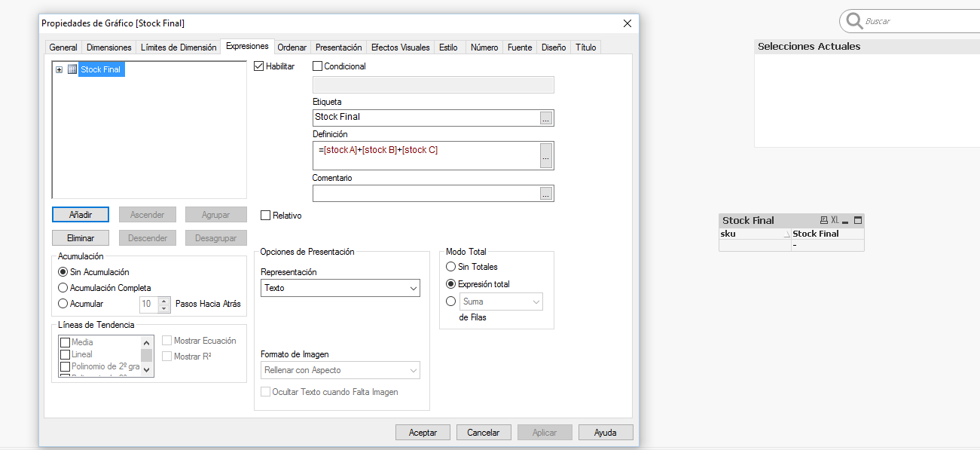The height and width of the screenshot is (450, 980).
Task: Enable the Condicional checkbox
Action: (317, 66)
